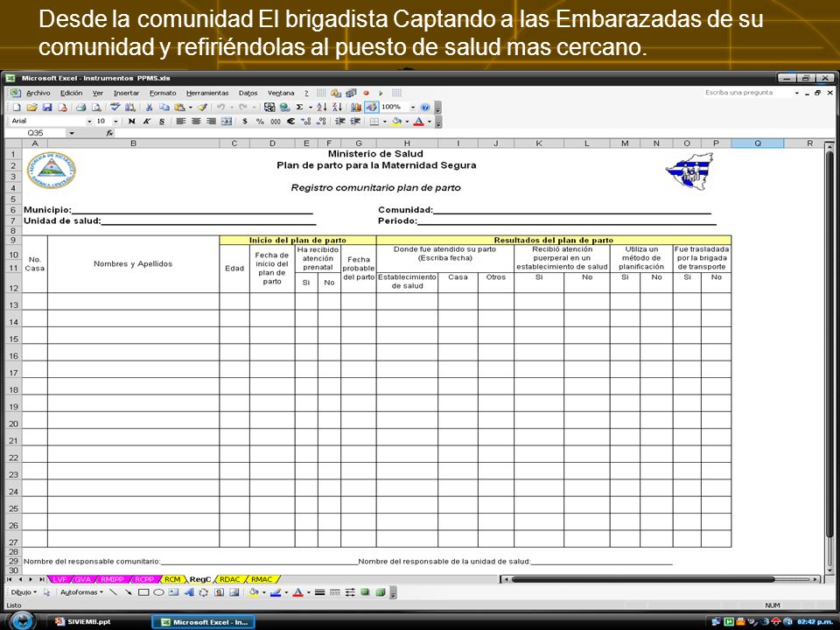Click Fill Color paint bucket in Drawing toolbar
This screenshot has height=630, width=840.
pos(254,592)
